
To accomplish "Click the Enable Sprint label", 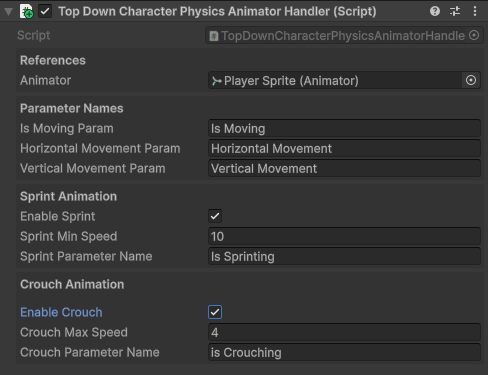I will pyautogui.click(x=58, y=216).
